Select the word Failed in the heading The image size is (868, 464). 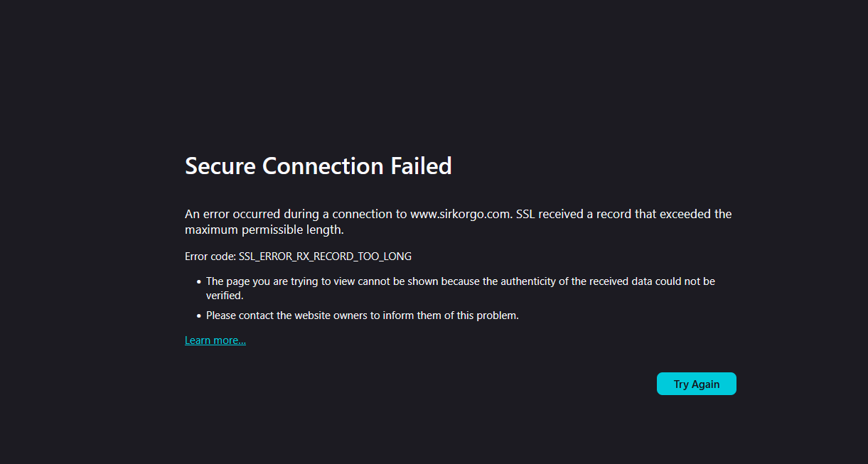pyautogui.click(x=422, y=166)
